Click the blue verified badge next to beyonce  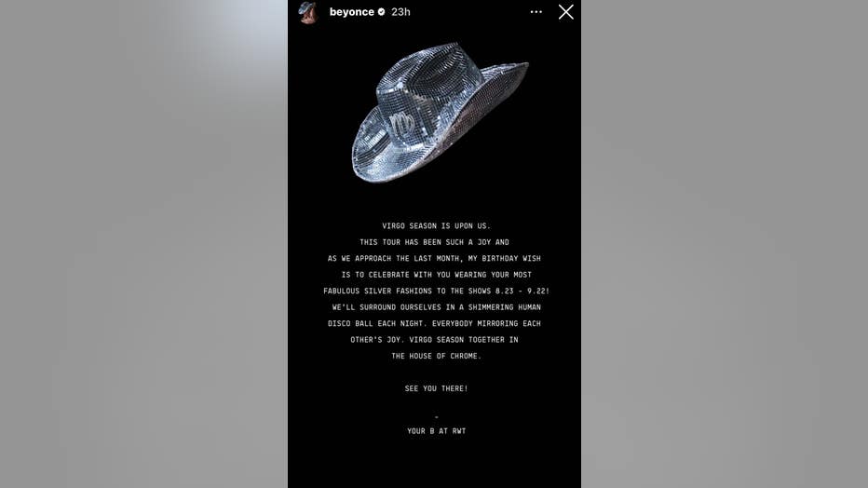[382, 11]
